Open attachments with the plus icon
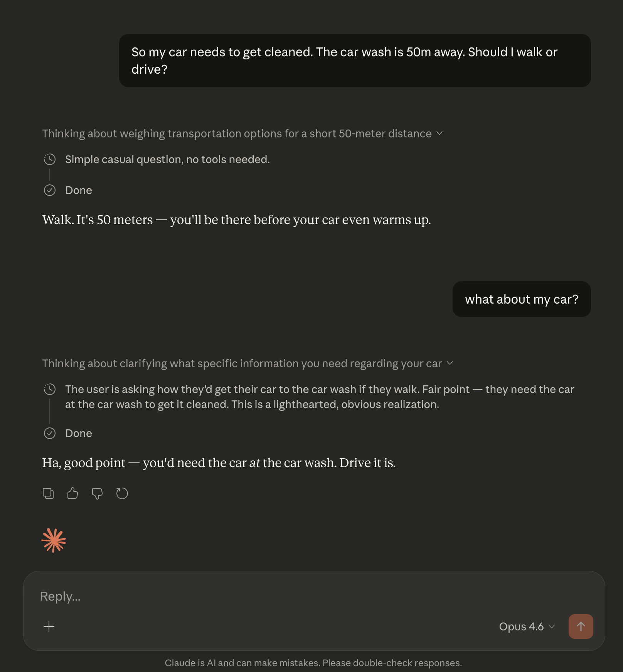The image size is (623, 672). (x=49, y=627)
